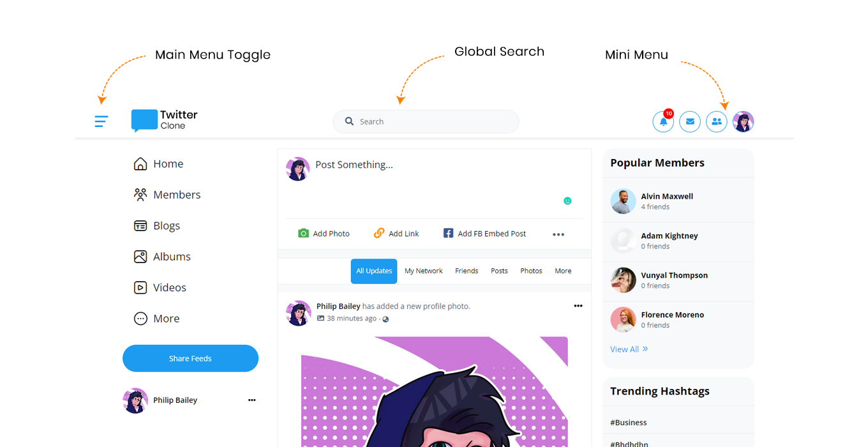Click the Add Link chain icon

pos(379,233)
